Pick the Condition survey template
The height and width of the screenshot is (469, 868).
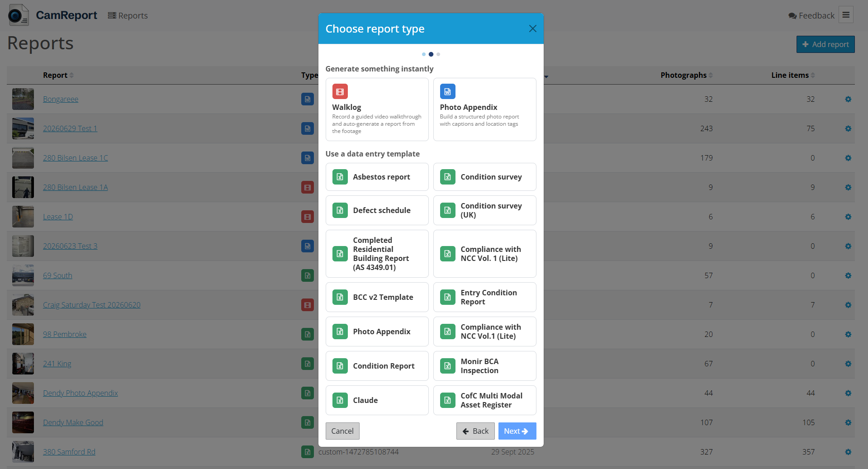point(484,177)
